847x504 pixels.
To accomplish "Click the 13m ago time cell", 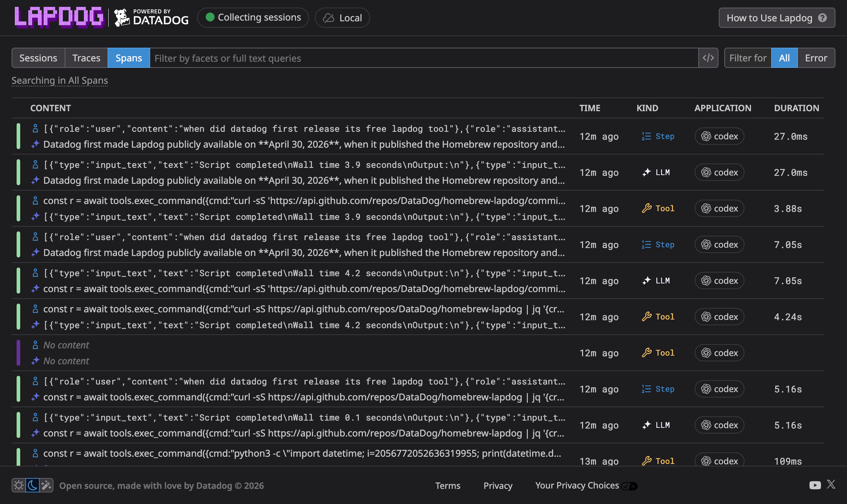I will pos(599,461).
